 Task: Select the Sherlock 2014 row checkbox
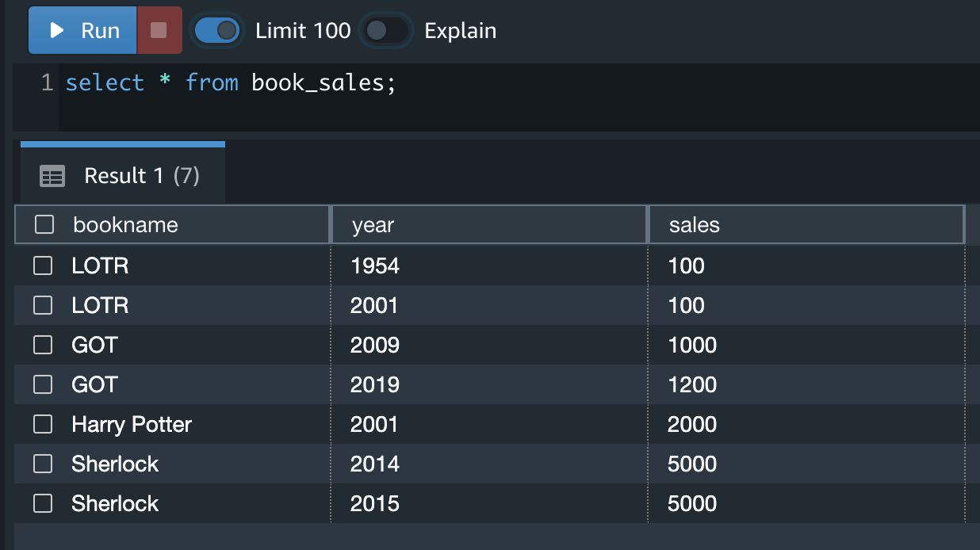43,464
